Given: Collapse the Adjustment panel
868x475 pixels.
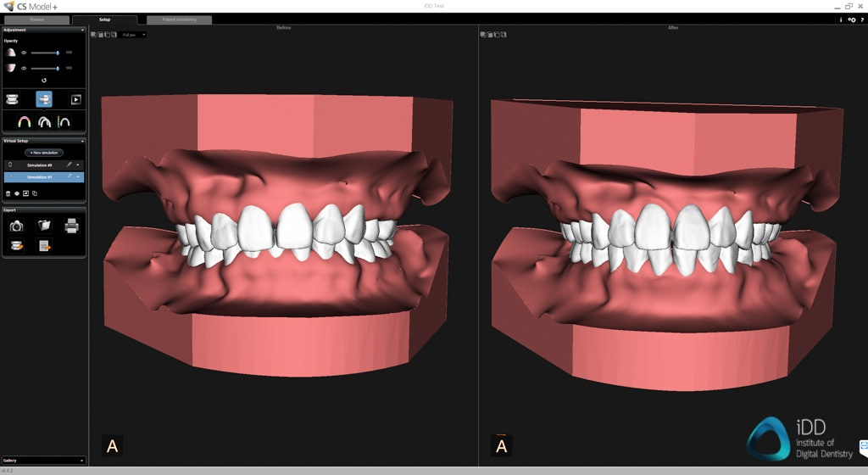Looking at the screenshot, I should click(x=82, y=30).
